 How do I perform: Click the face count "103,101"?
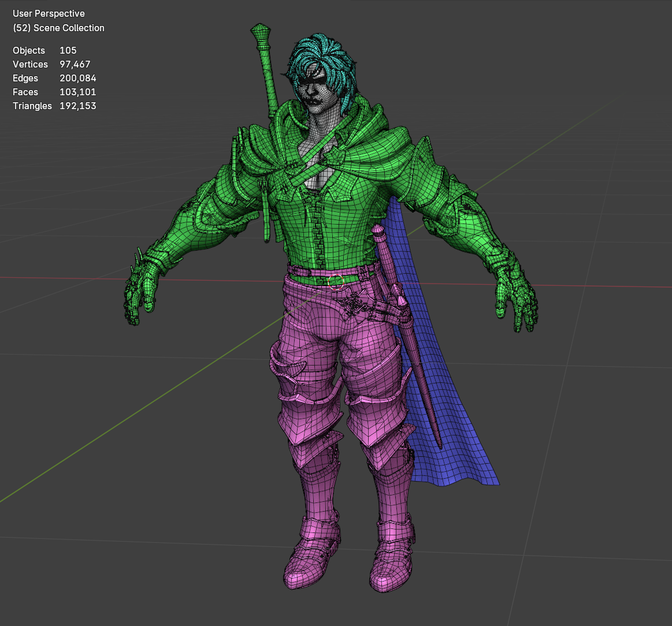click(x=78, y=92)
